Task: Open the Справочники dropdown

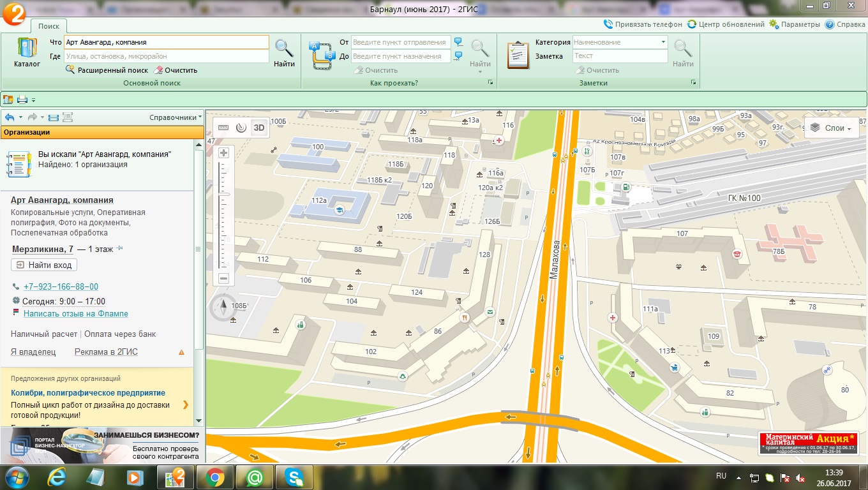Action: pyautogui.click(x=176, y=117)
